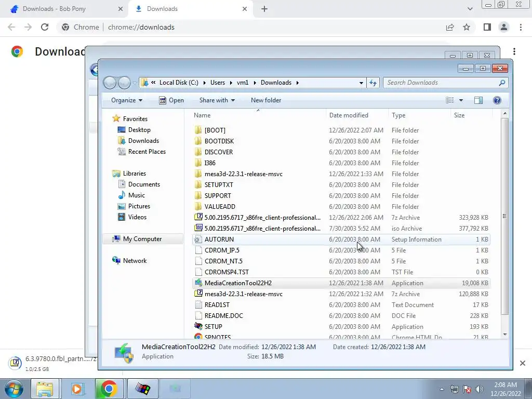Click Local Disk (C:) breadcrumb

click(179, 83)
